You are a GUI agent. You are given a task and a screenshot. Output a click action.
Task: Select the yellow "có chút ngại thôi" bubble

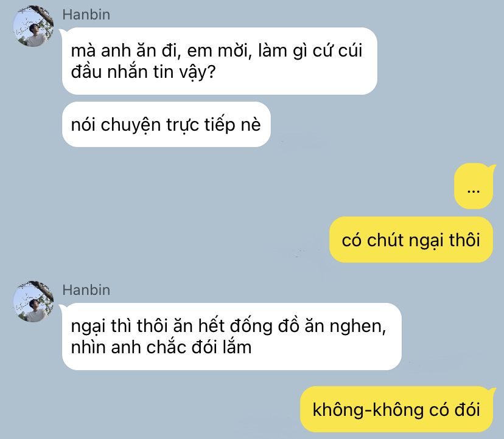point(411,240)
